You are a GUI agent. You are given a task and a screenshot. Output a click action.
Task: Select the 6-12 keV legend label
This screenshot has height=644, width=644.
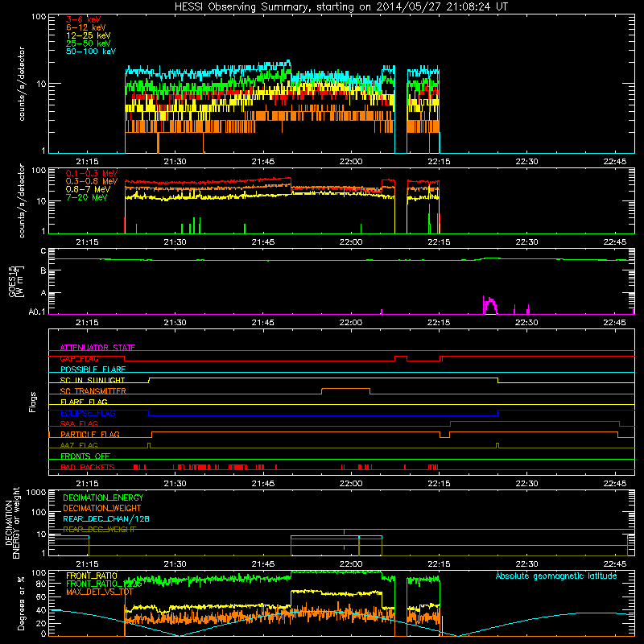tap(86, 27)
